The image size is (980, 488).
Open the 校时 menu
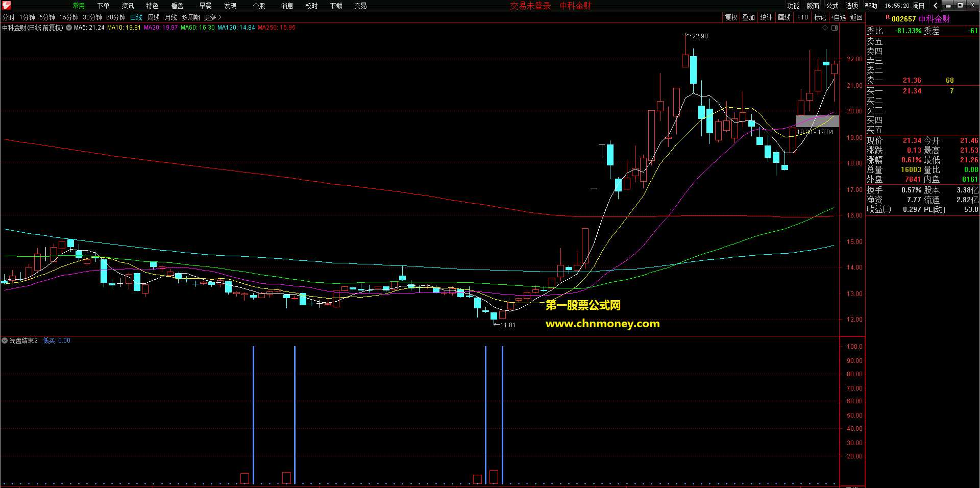click(311, 6)
